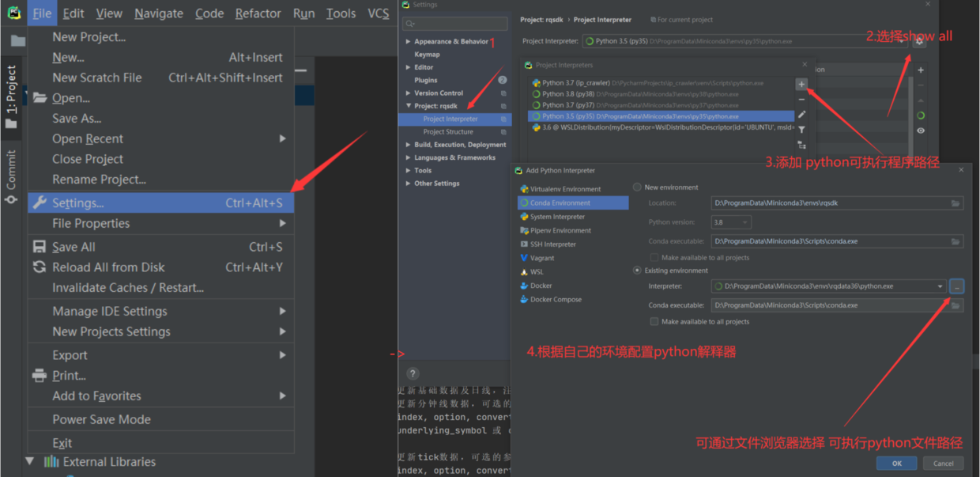Click the install package plus icon
Image resolution: width=980 pixels, height=477 pixels.
921,70
